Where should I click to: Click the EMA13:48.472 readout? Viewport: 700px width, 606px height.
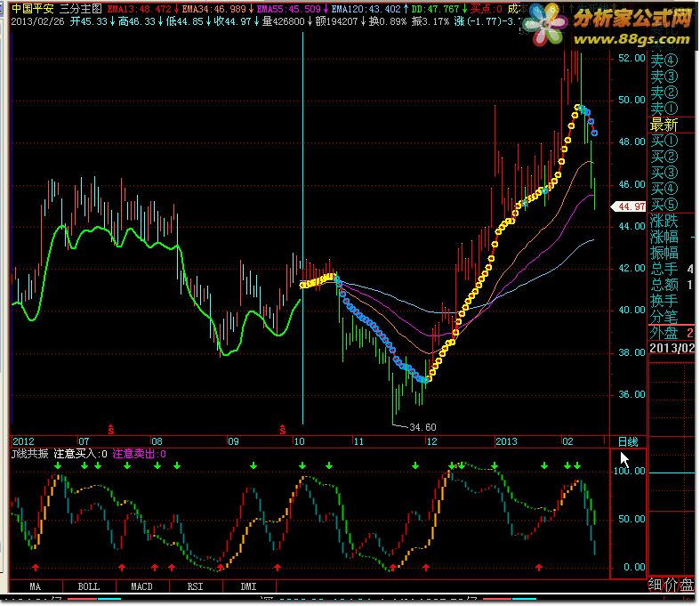pyautogui.click(x=140, y=9)
